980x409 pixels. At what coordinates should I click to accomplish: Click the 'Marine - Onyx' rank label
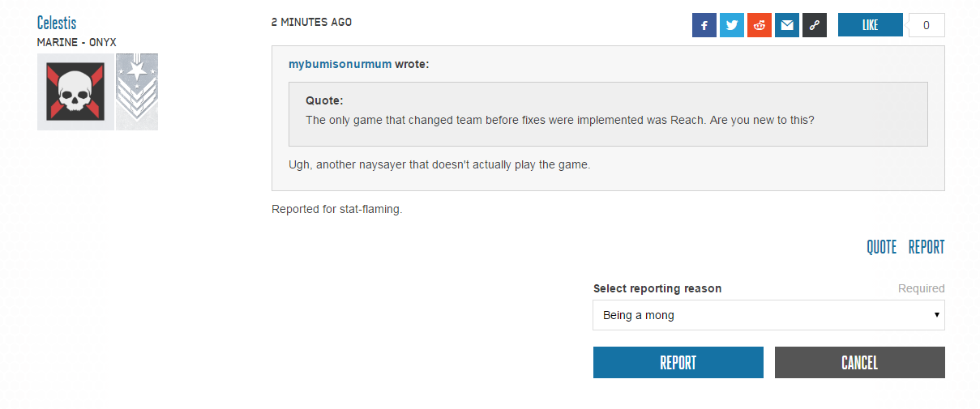click(x=77, y=42)
